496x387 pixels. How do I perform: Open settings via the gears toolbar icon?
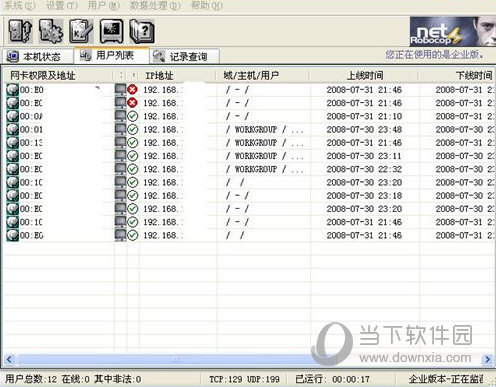pos(51,31)
